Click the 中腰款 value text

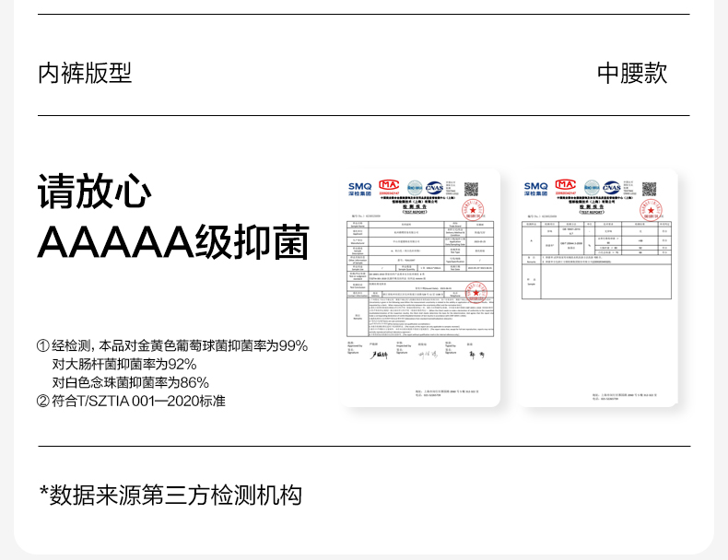pos(632,74)
